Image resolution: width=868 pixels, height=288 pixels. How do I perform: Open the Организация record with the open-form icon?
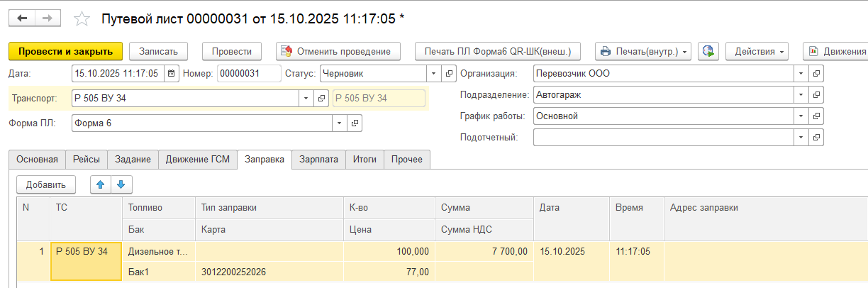816,73
